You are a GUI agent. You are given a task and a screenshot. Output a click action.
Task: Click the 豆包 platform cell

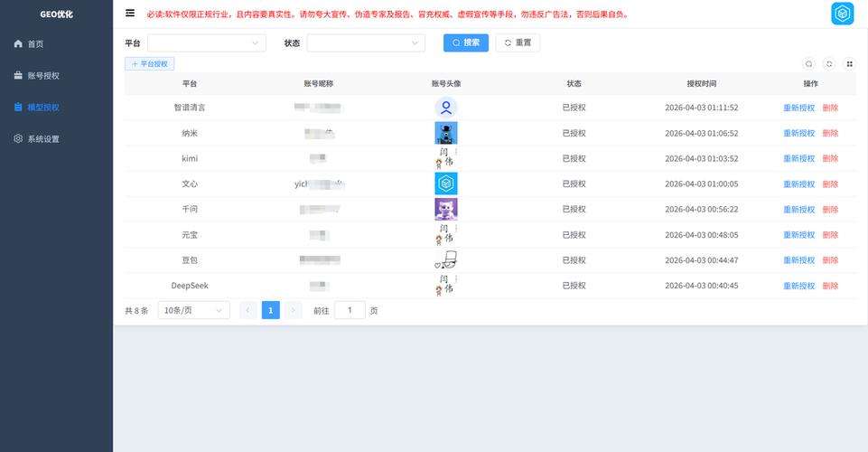190,259
